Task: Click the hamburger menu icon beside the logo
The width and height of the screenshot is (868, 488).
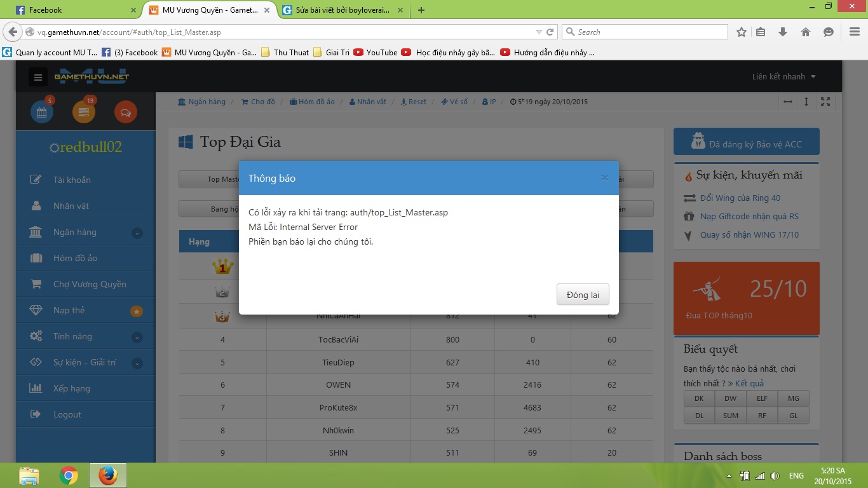Action: click(x=38, y=77)
